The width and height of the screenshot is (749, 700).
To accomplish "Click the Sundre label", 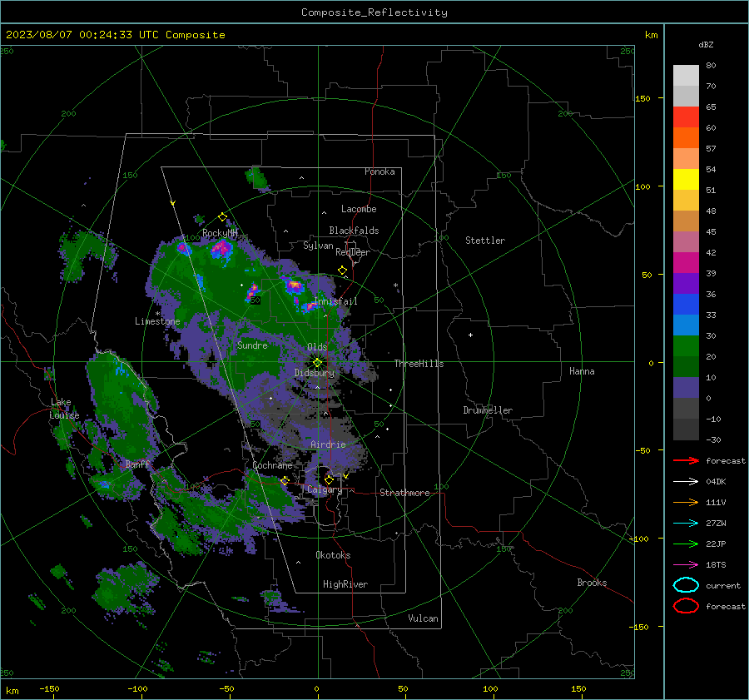I will click(252, 345).
